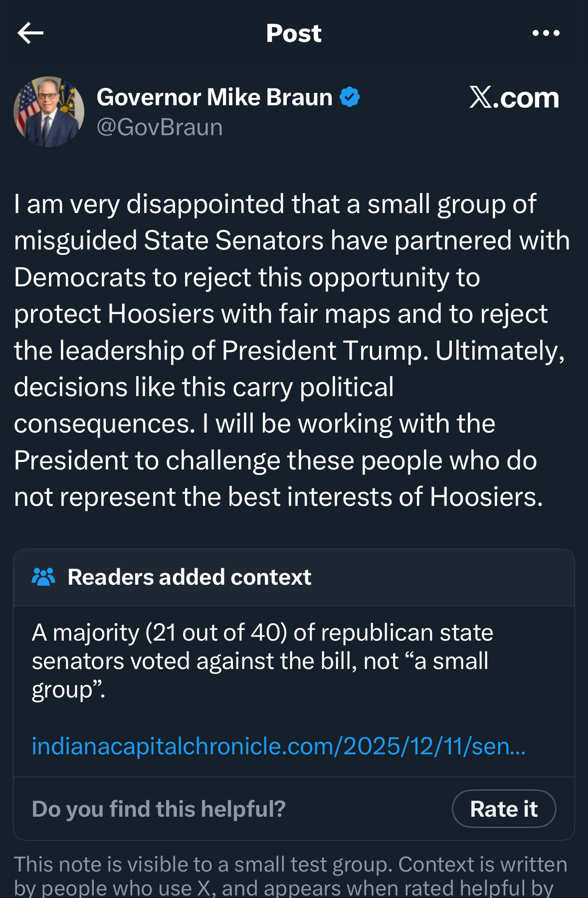
Task: Open the indianacapitalchronicle.com article link
Action: 278,746
